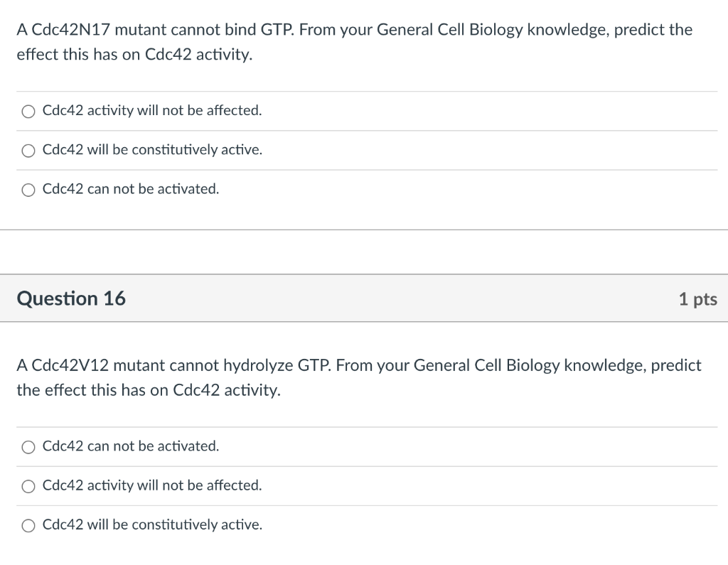Click top question's "Cdc42 activity will not be affected." text

152,111
